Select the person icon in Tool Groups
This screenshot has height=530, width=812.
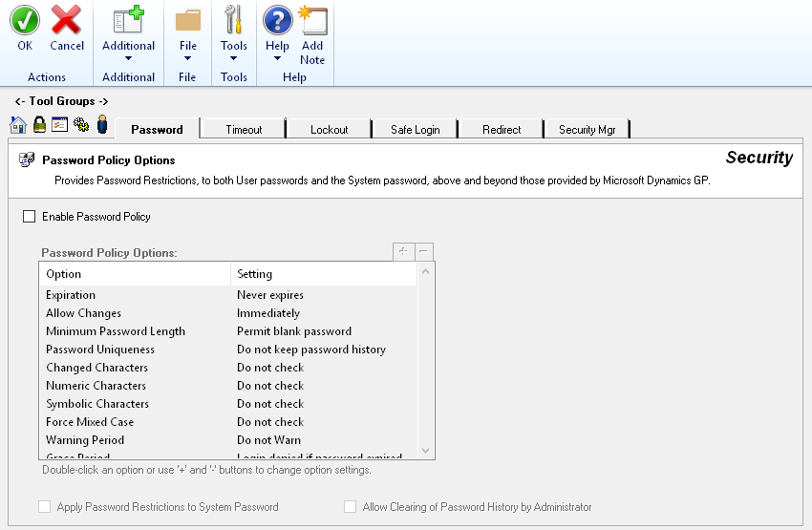tap(102, 125)
